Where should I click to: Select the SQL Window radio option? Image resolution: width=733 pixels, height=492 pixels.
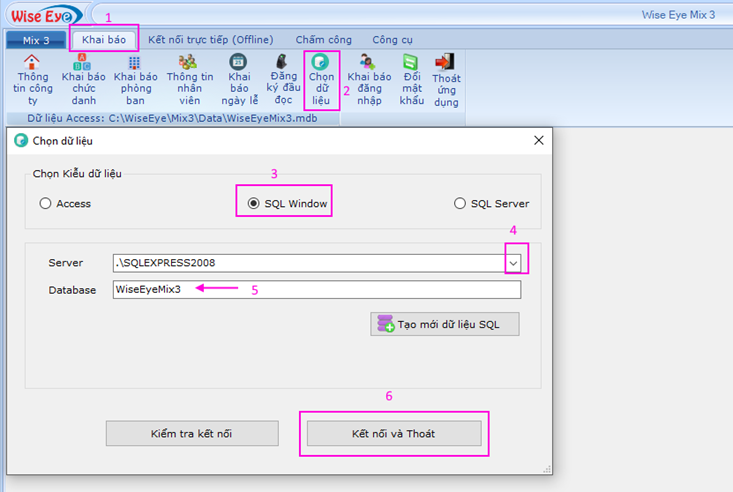coord(254,204)
